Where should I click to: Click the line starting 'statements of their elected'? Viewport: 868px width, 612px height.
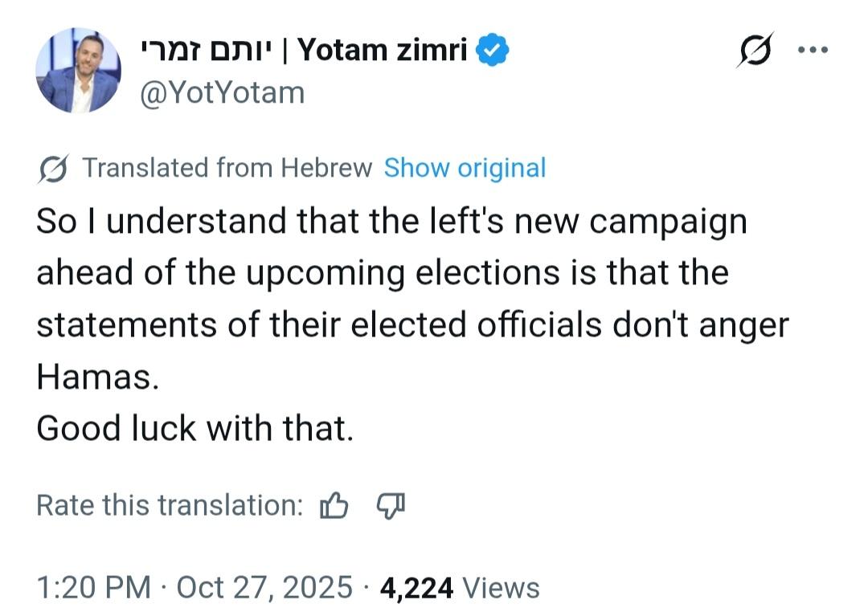coord(412,325)
